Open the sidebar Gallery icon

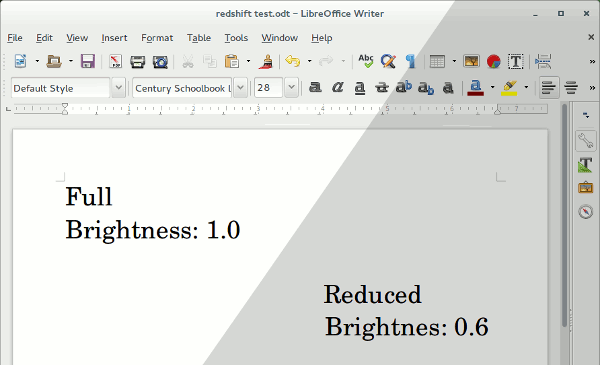[x=585, y=188]
